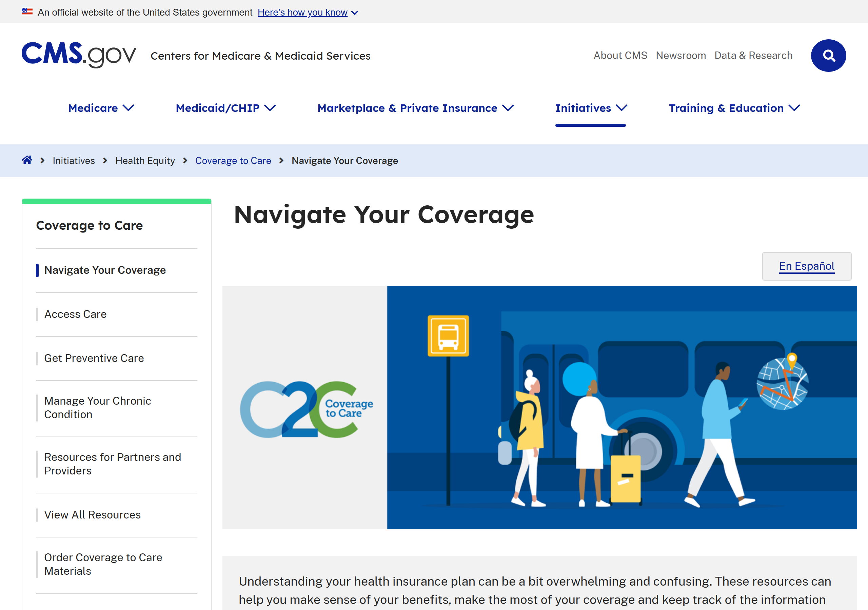The height and width of the screenshot is (610, 868).
Task: Expand Marketplace & Private Insurance menu
Action: tap(415, 108)
